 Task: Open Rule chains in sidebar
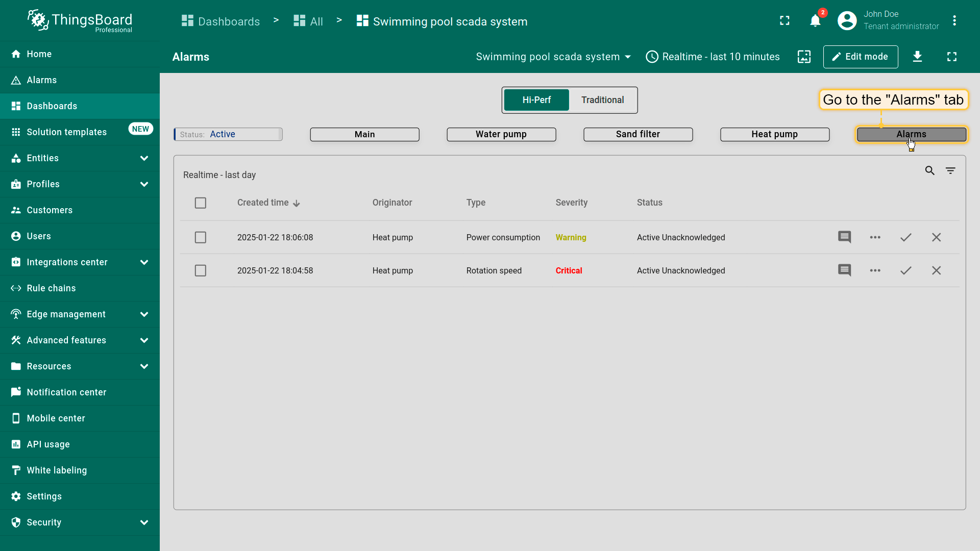click(x=51, y=288)
